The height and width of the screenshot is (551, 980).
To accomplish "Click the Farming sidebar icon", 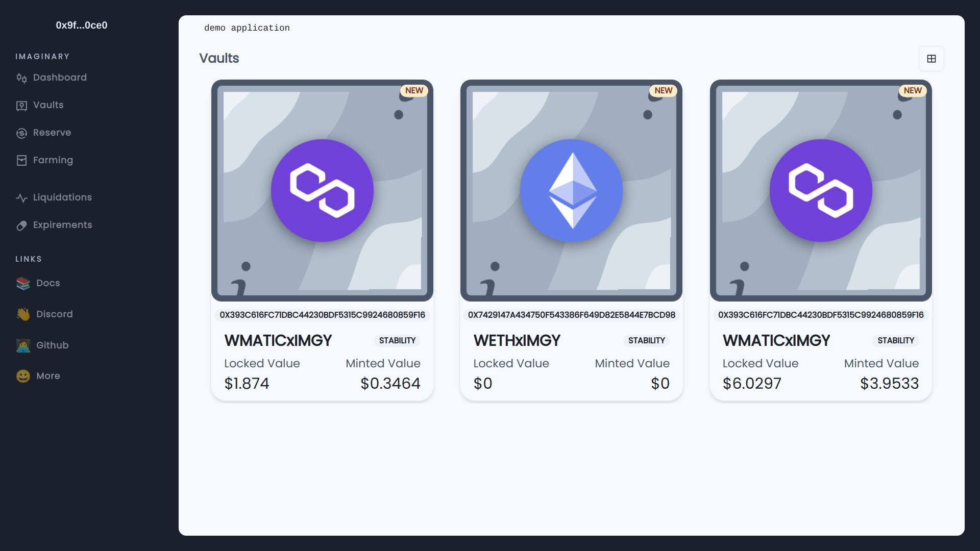I will coord(21,160).
